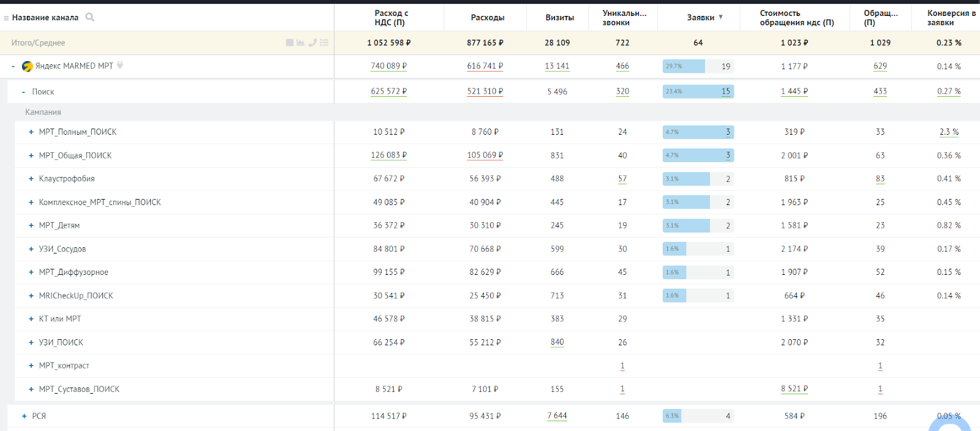Click the Яндекс MARMED МРТ channel logo
980x431 pixels.
(27, 66)
